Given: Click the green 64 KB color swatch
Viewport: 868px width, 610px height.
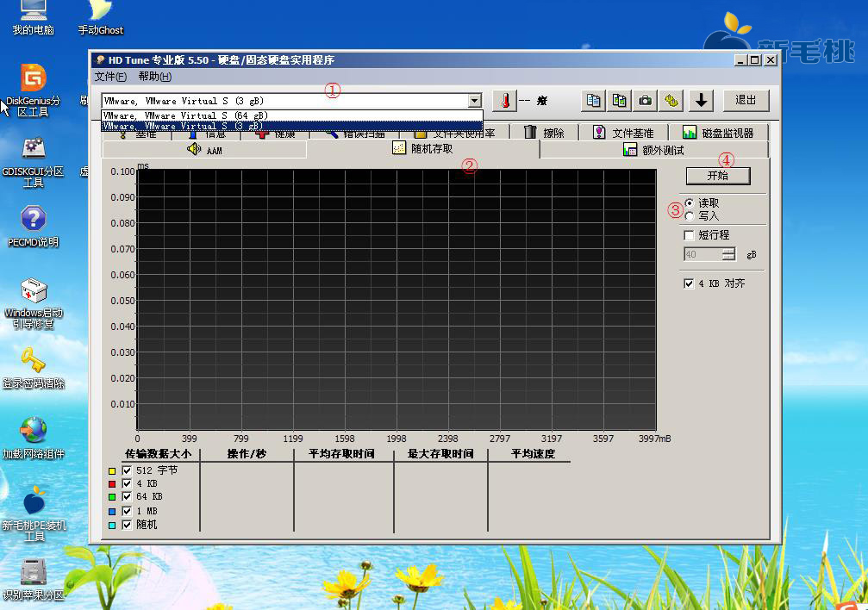Looking at the screenshot, I should (x=112, y=497).
